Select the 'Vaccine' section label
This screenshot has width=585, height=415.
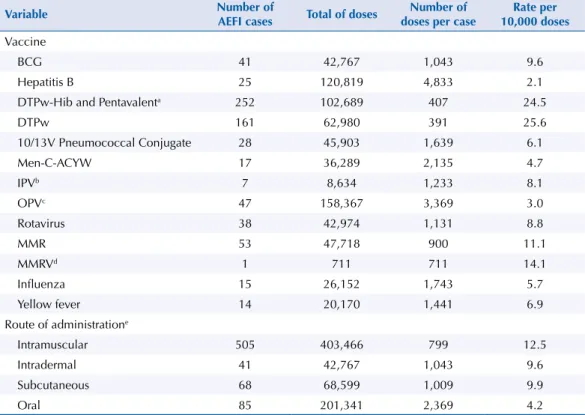25,42
